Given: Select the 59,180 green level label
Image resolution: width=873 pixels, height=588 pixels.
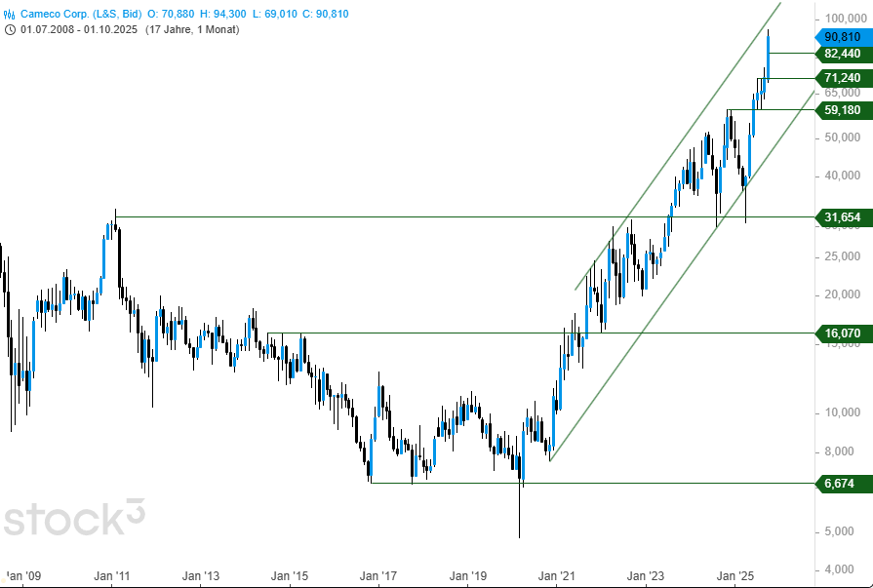Looking at the screenshot, I should 844,110.
